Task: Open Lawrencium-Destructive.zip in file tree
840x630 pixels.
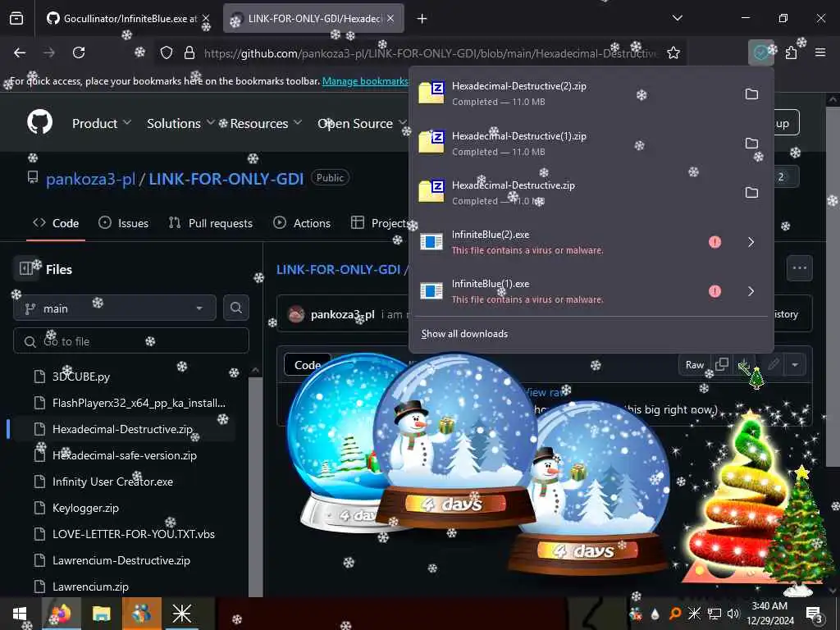Action: 121,560
